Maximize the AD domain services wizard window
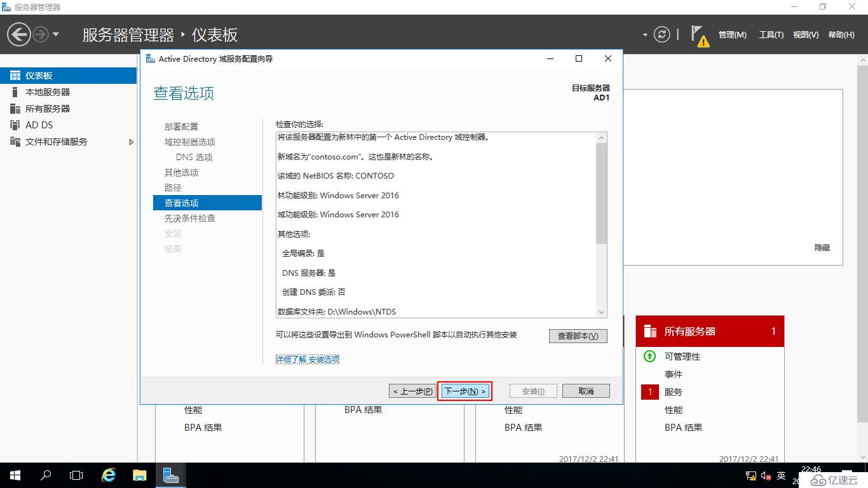The image size is (868, 488). pyautogui.click(x=579, y=58)
